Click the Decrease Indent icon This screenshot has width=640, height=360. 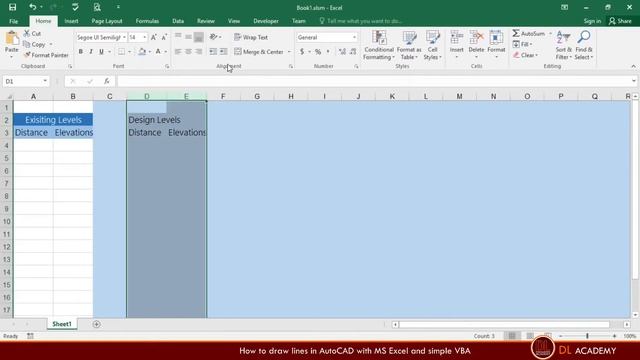tap(213, 51)
